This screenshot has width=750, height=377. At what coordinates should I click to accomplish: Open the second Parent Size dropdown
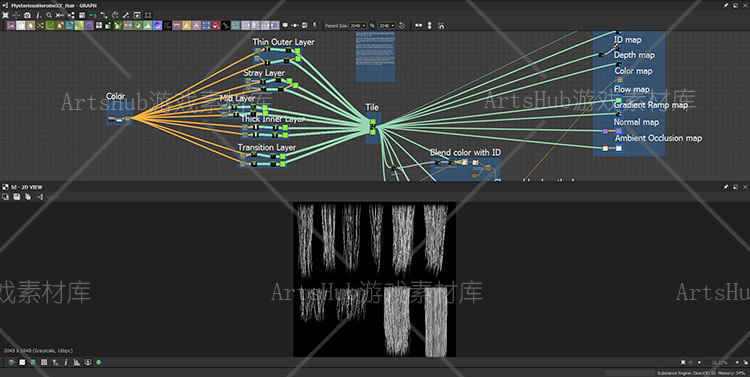coord(386,25)
